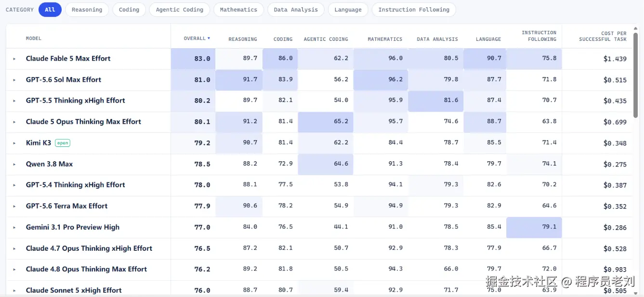Click the highlighted 96.2 Mathematics cell
This screenshot has width=644, height=297.
point(381,80)
